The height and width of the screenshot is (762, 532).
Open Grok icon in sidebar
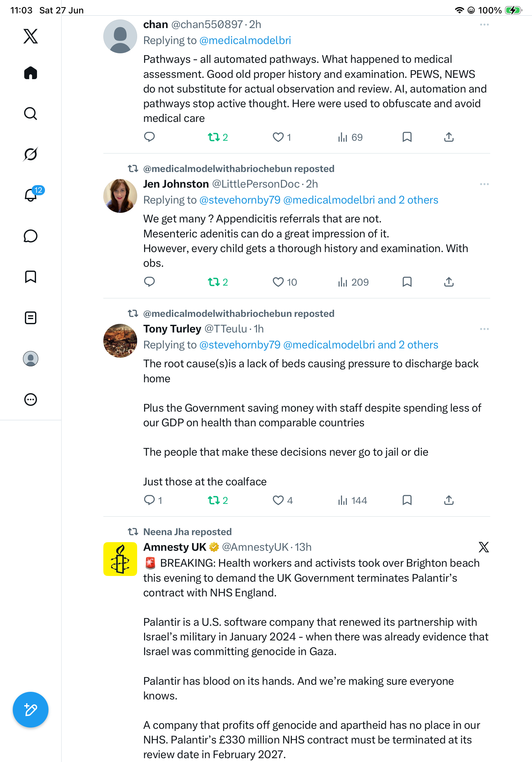point(31,154)
